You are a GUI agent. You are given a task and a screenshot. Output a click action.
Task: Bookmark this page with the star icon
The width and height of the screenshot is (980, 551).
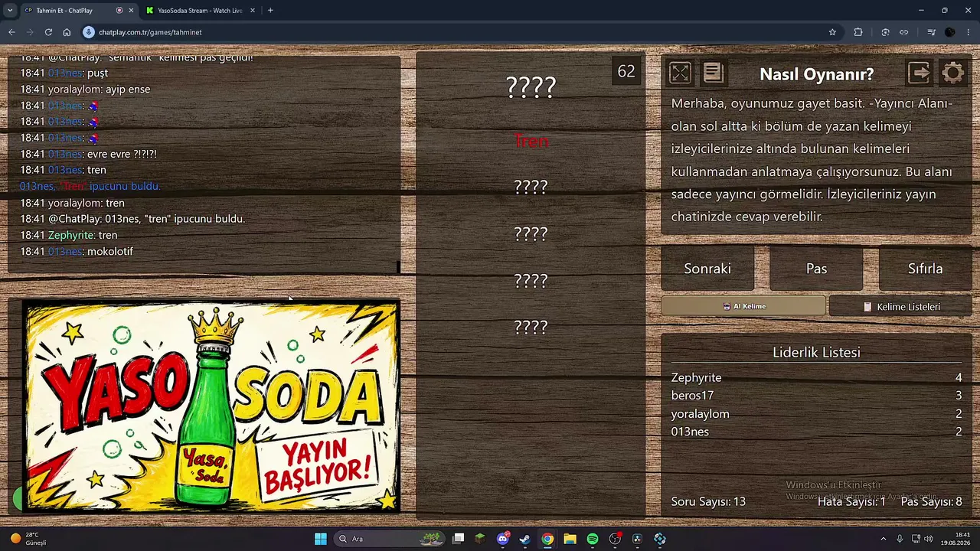click(x=832, y=32)
